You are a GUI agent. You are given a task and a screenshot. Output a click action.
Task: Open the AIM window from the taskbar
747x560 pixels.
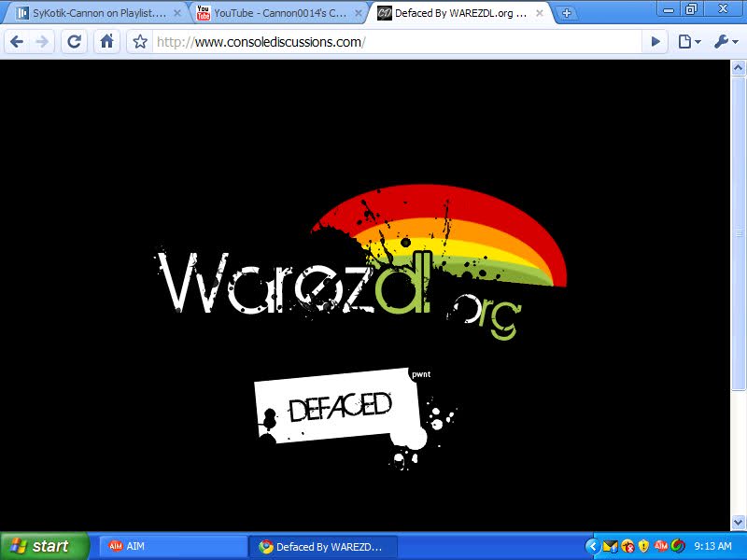tap(173, 546)
